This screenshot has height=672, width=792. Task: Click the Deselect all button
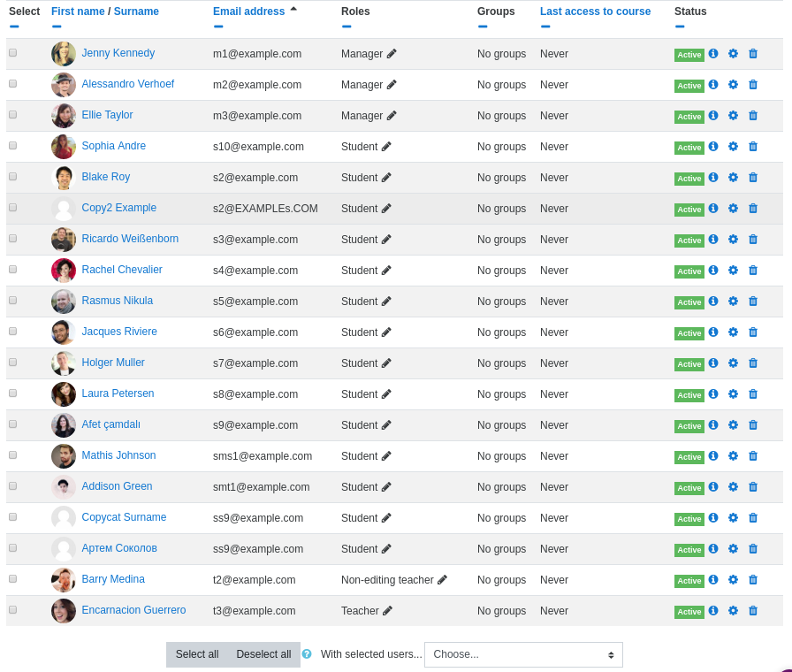coord(263,654)
